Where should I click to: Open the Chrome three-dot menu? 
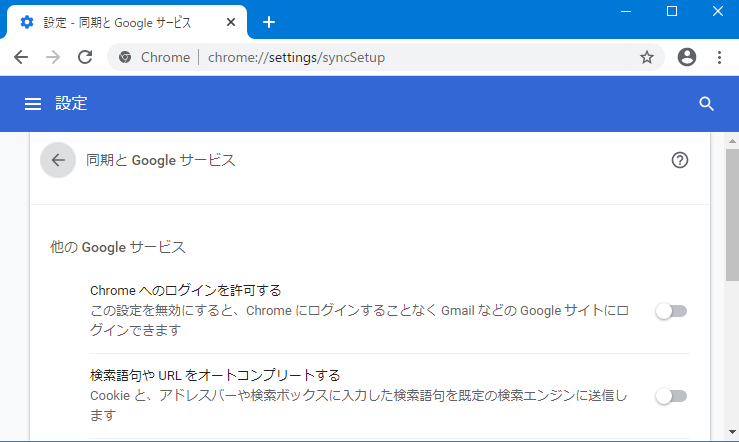[x=719, y=57]
